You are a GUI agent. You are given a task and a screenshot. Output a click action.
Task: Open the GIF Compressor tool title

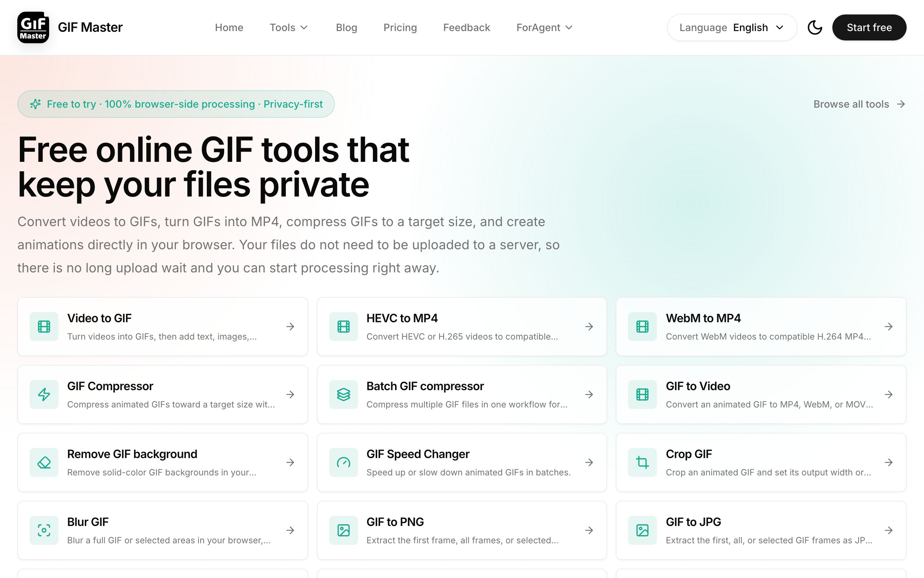click(110, 386)
